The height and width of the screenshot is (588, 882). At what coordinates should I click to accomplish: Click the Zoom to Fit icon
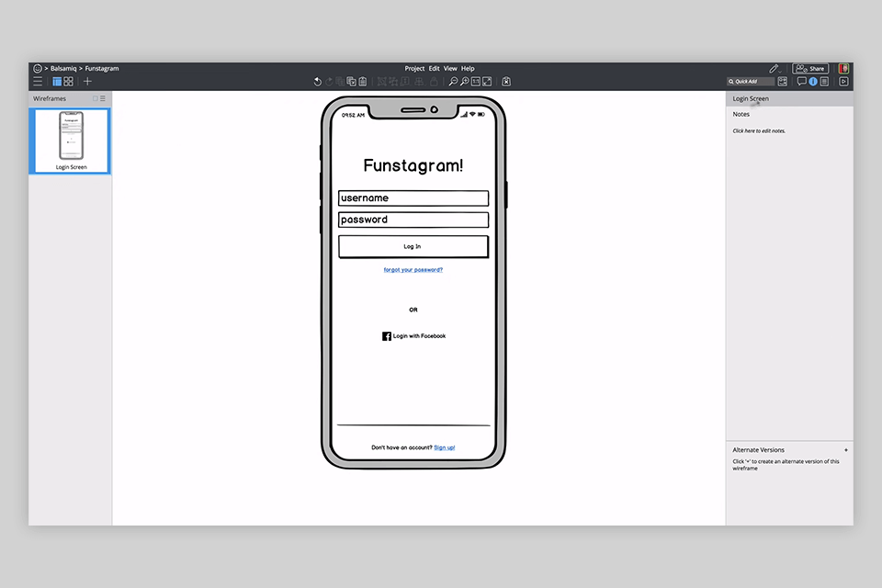(x=487, y=82)
